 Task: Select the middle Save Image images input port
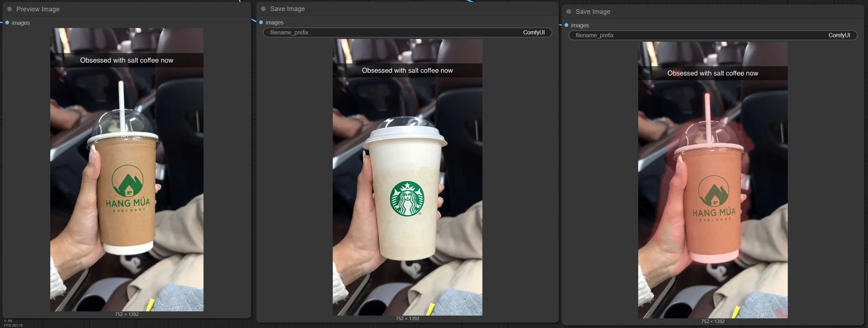point(261,22)
